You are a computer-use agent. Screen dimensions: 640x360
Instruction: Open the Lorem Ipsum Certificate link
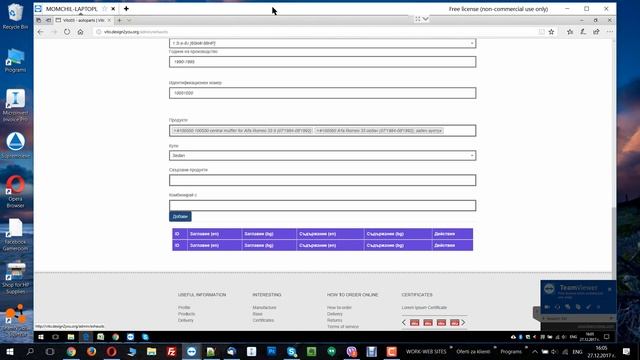424,307
